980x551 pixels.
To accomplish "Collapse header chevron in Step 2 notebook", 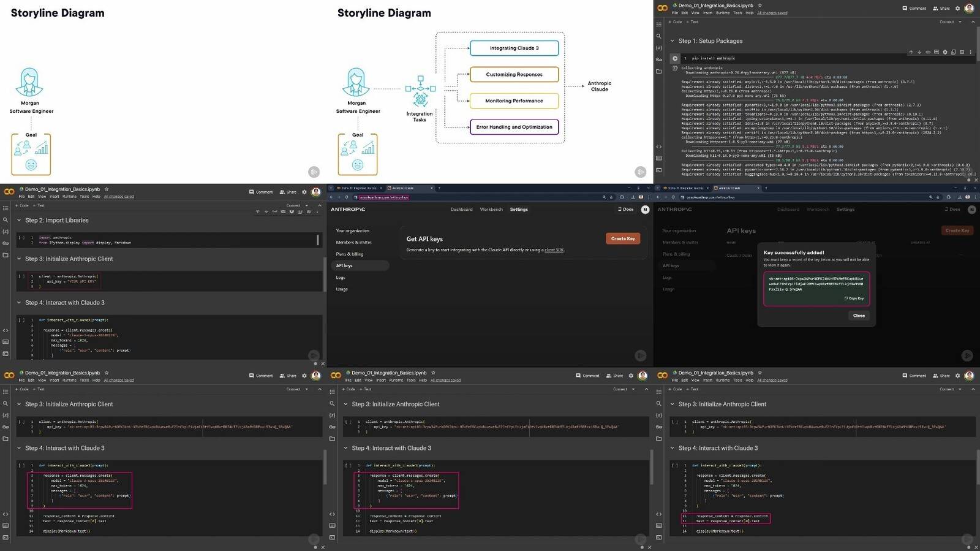I will point(319,205).
